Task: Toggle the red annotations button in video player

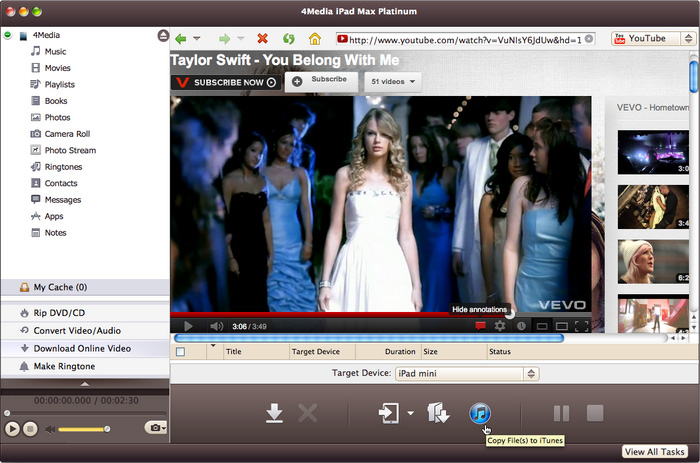Action: pyautogui.click(x=480, y=325)
